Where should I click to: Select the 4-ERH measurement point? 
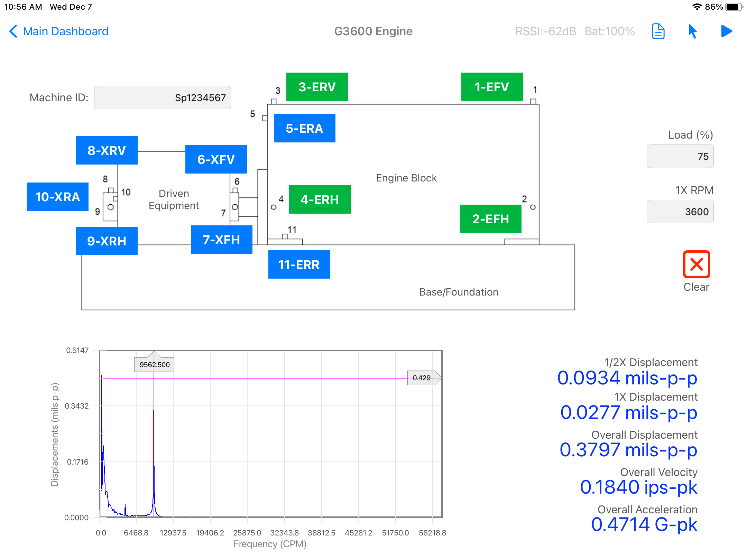pos(320,199)
